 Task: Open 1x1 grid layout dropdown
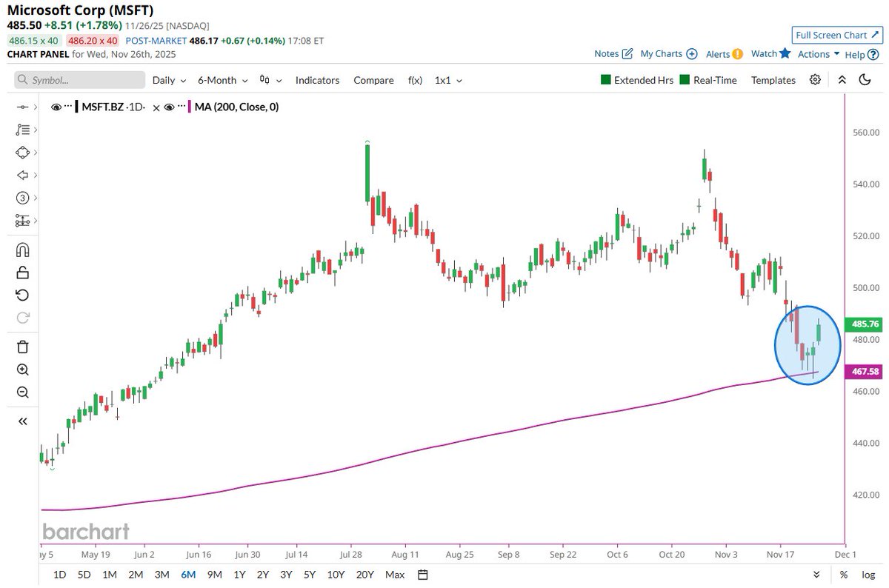coord(448,80)
